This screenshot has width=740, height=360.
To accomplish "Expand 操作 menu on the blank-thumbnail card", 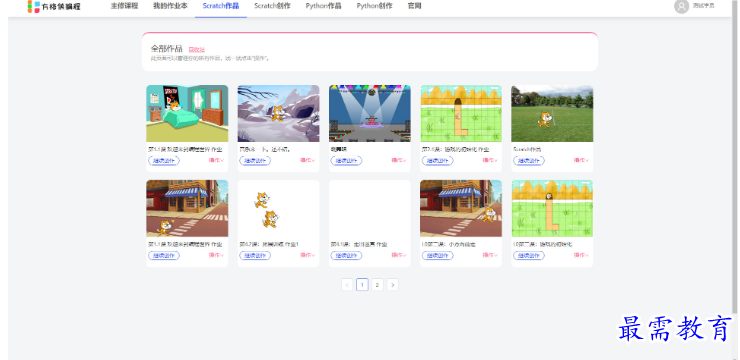I will point(399,255).
